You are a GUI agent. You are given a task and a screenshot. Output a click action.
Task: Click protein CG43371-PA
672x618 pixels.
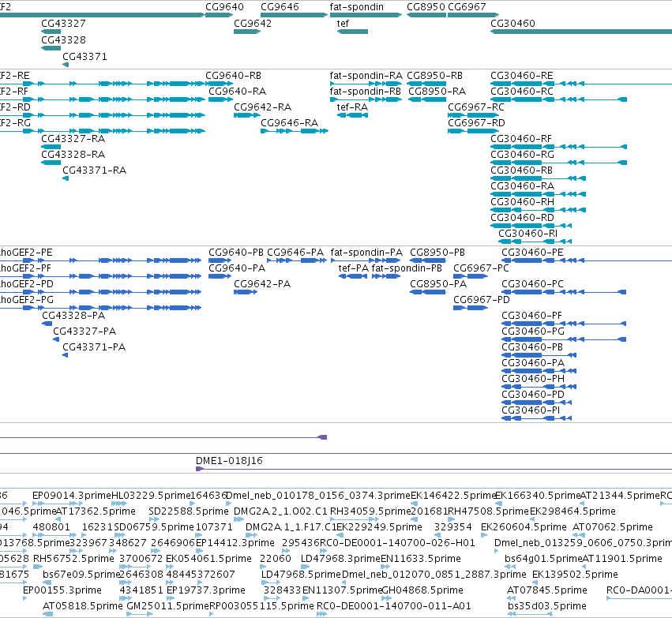coord(94,347)
